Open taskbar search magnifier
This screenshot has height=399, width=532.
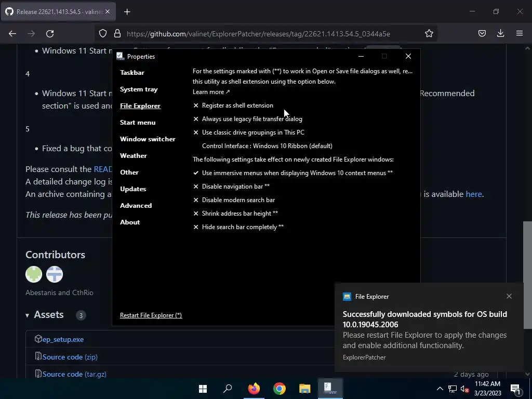point(228,389)
